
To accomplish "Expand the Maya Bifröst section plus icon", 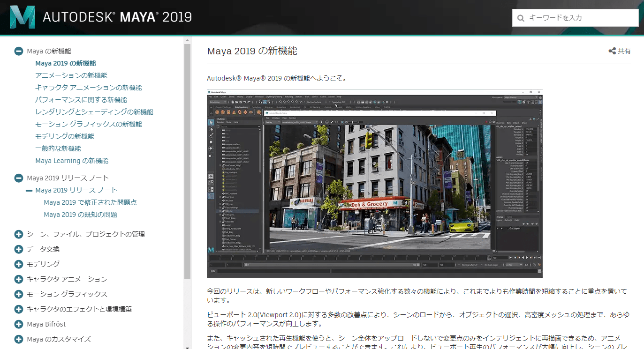I will (19, 324).
